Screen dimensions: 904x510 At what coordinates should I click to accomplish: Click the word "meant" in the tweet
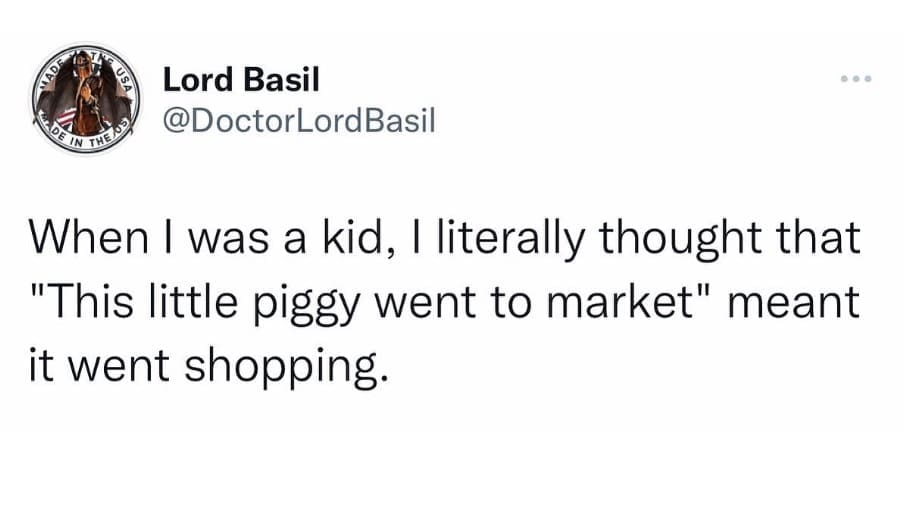coord(796,304)
